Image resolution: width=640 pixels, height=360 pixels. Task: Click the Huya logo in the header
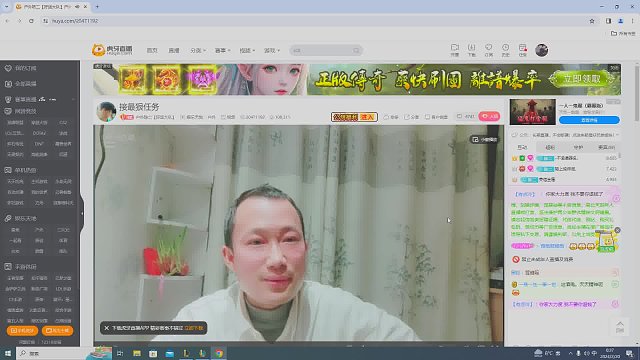(112, 50)
